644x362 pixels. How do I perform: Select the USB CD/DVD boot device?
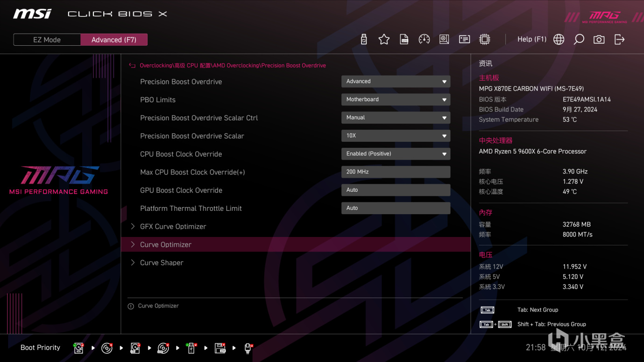pyautogui.click(x=163, y=348)
